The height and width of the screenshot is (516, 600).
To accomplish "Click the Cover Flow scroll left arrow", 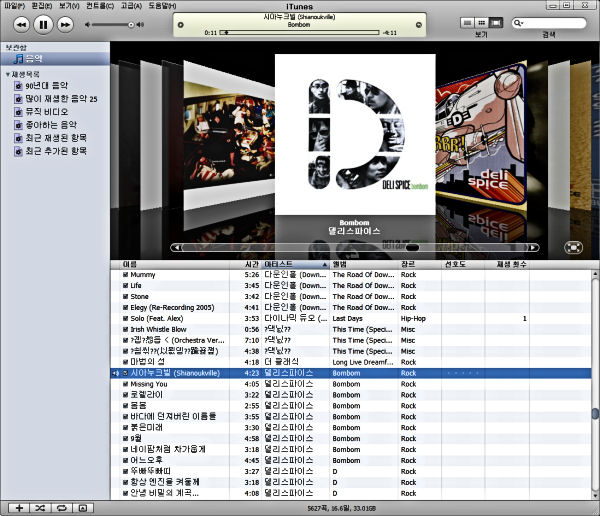I will [177, 248].
